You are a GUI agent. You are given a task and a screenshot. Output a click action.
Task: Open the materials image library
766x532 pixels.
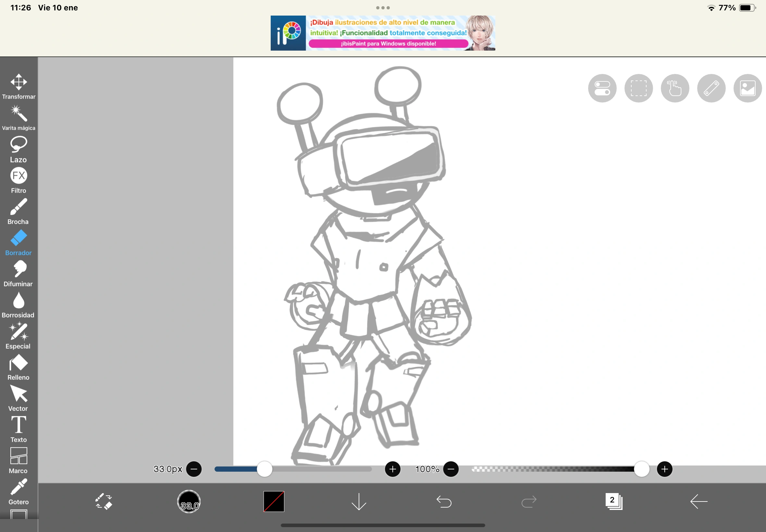(747, 88)
